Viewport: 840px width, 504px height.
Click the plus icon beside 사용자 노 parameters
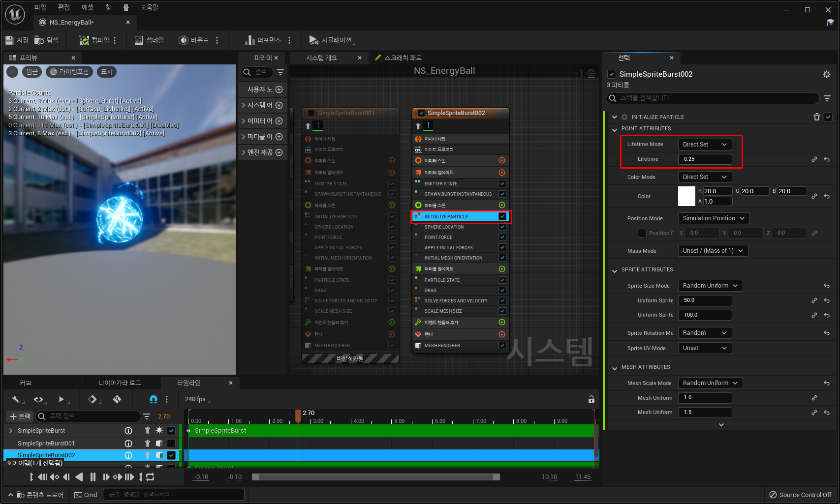(279, 89)
